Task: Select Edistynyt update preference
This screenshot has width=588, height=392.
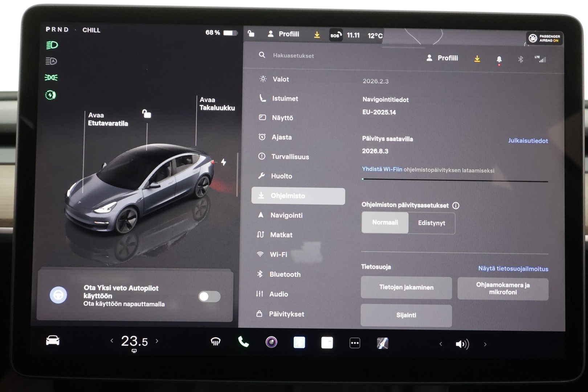Action: [x=432, y=223]
